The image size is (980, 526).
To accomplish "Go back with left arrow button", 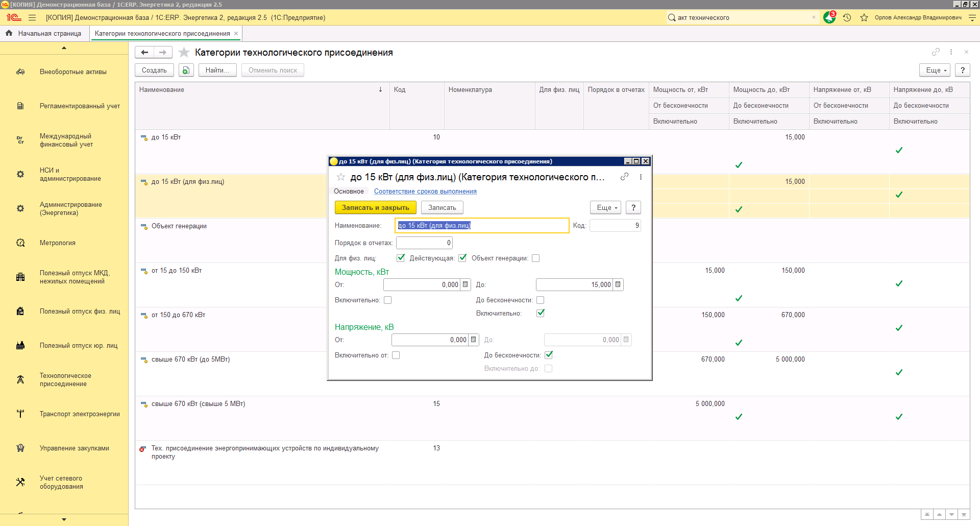I will [x=144, y=53].
